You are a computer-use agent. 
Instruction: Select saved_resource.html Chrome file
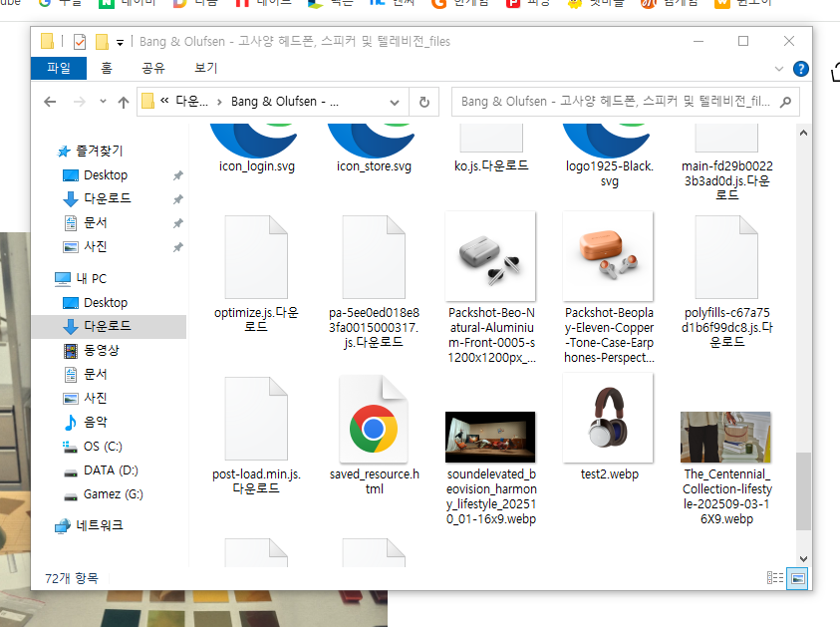pos(374,419)
